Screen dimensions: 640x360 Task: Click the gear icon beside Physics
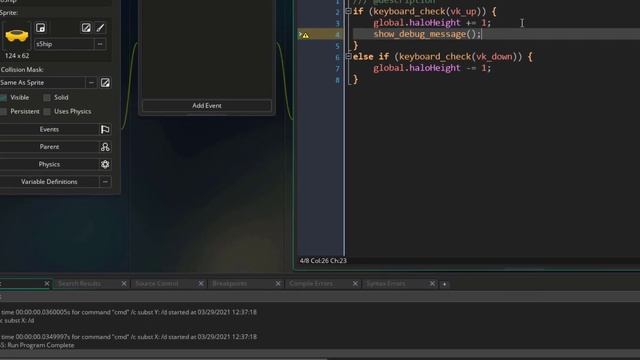[105, 164]
